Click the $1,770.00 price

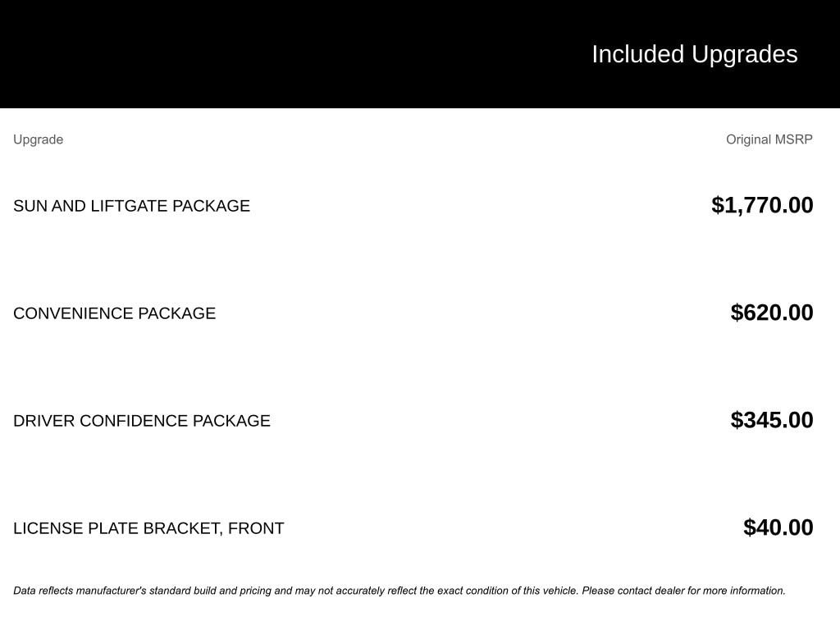(x=762, y=205)
